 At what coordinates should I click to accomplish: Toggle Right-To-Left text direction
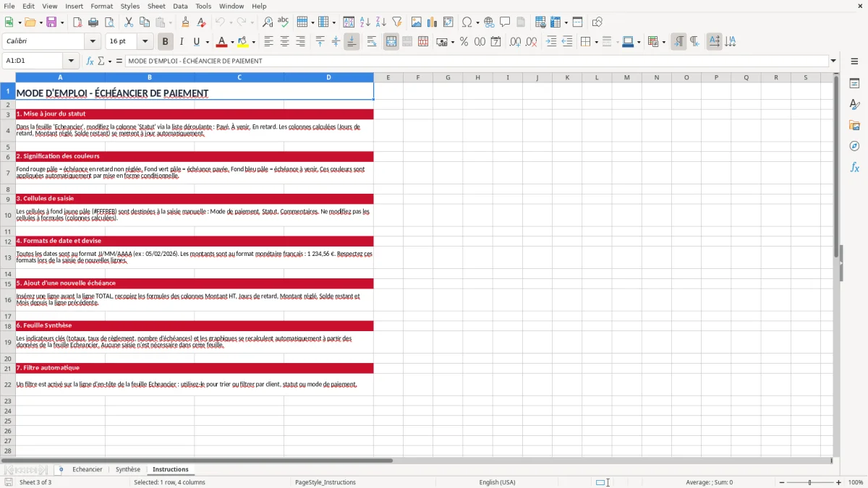694,42
